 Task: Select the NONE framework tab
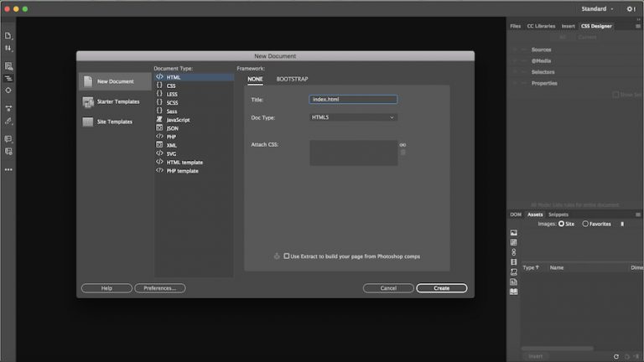click(x=255, y=79)
